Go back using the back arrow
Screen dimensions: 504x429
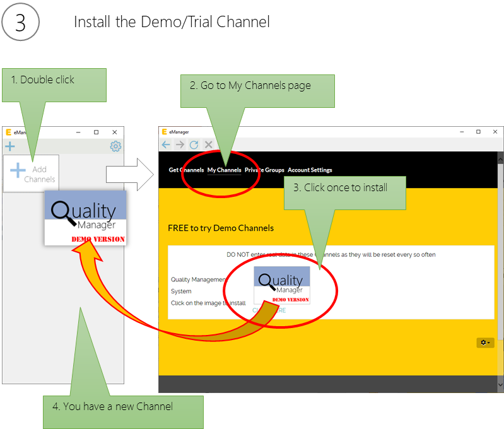click(x=166, y=144)
